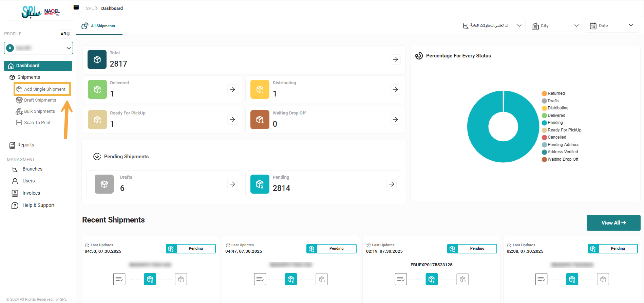Open Add Single Shipment menu item
The width and height of the screenshot is (644, 303).
pyautogui.click(x=44, y=89)
